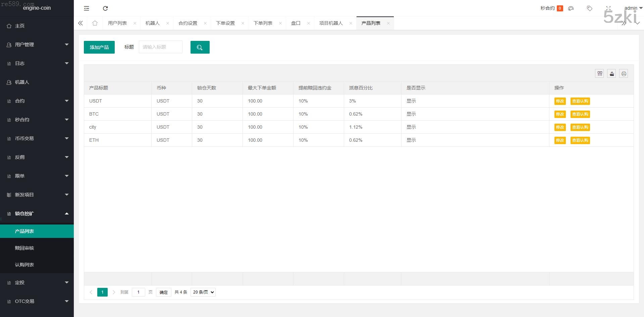Focus the 标题 search input field

[x=161, y=47]
